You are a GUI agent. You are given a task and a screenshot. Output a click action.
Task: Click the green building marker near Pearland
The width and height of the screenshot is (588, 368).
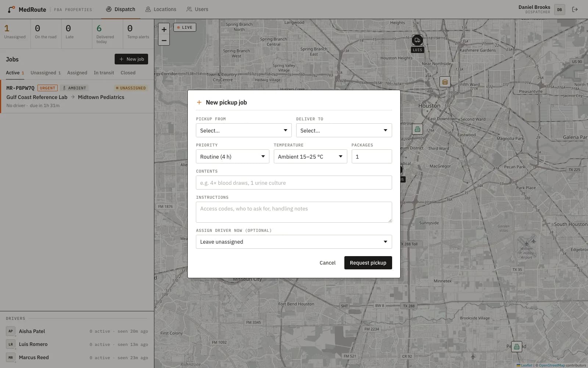[517, 347]
